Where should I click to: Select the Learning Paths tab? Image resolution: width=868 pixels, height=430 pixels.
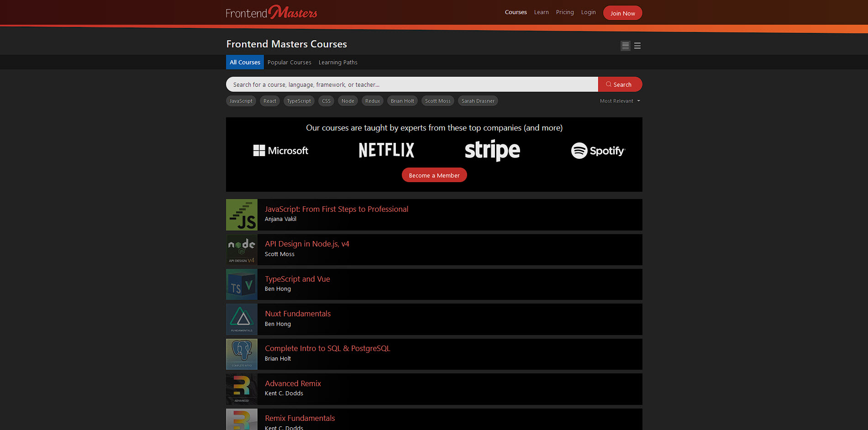[338, 62]
